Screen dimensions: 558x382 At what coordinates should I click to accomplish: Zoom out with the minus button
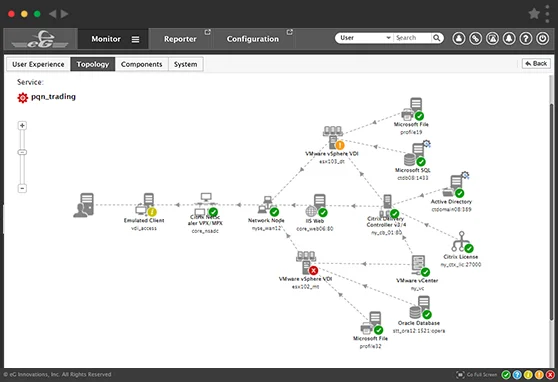[22, 188]
